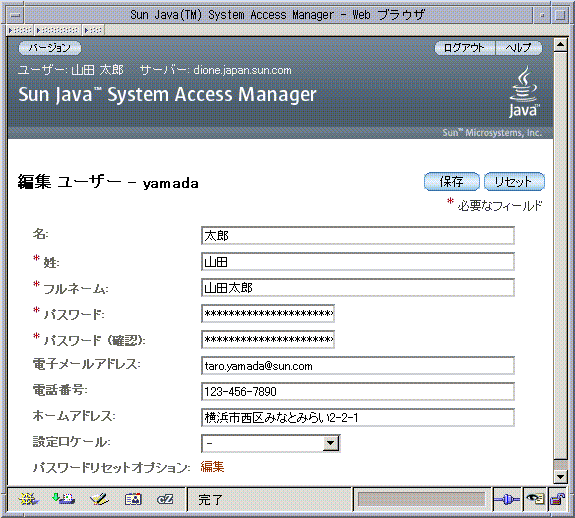Click the vertical scrollbar down arrow
The image size is (575, 518).
coord(560,477)
